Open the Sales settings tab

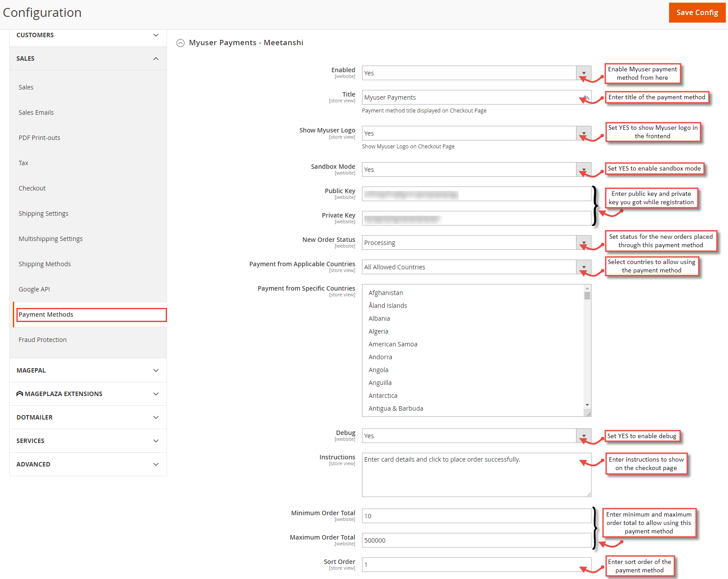(26, 87)
